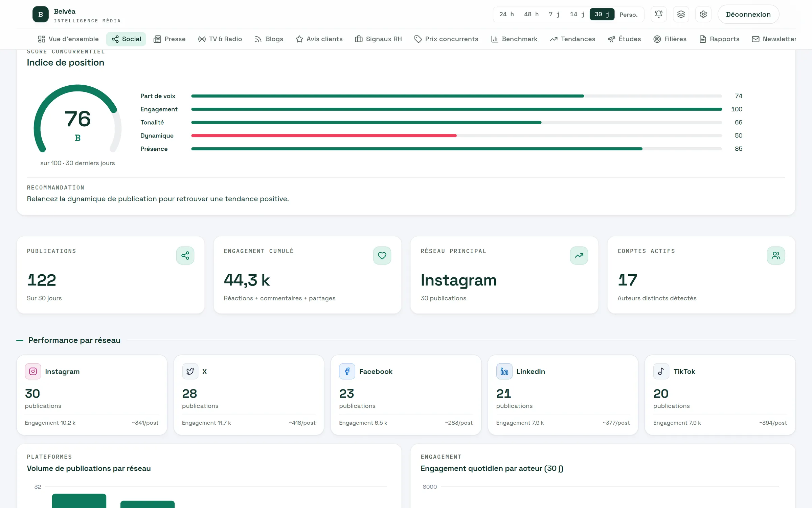This screenshot has width=812, height=508.
Task: Open the Social tab
Action: [x=126, y=39]
